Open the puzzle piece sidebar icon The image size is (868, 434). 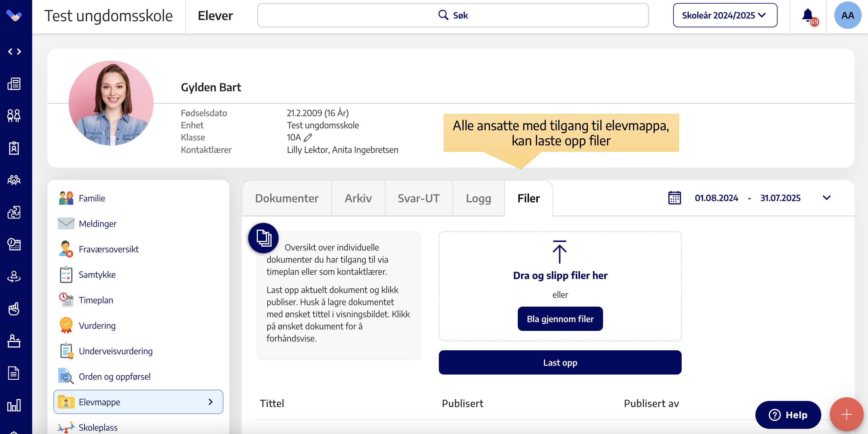point(14,212)
